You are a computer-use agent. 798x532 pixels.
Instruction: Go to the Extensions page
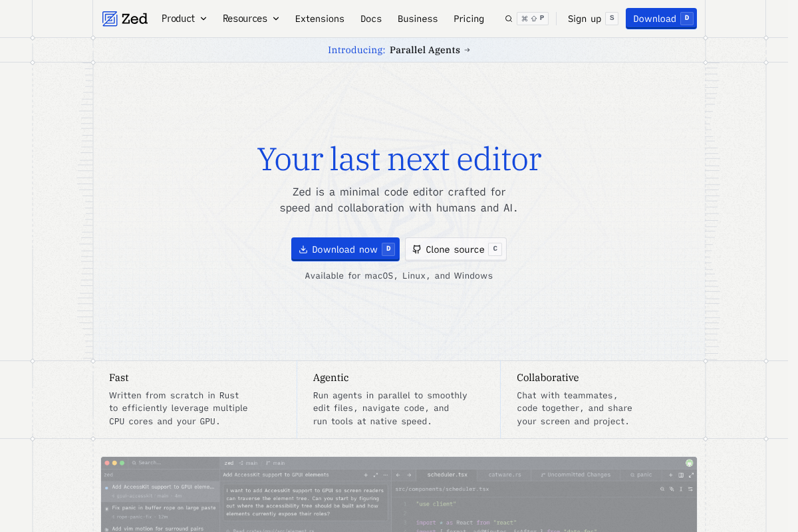[320, 19]
